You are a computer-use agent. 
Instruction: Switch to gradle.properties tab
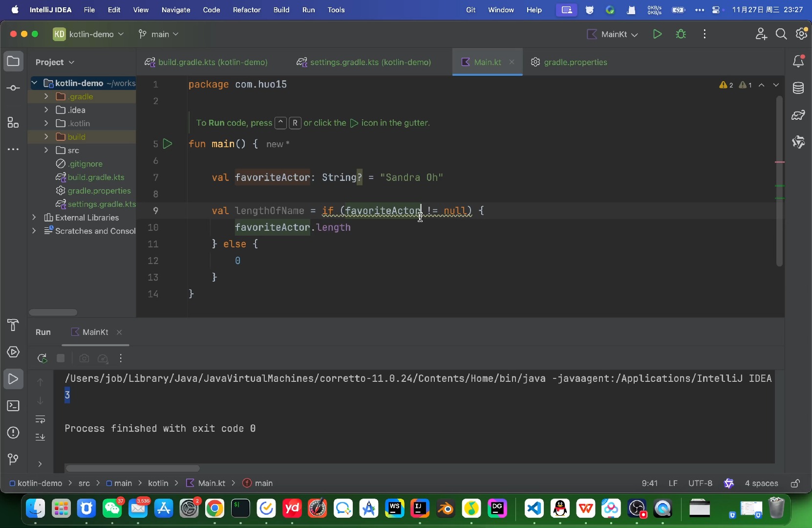click(570, 62)
